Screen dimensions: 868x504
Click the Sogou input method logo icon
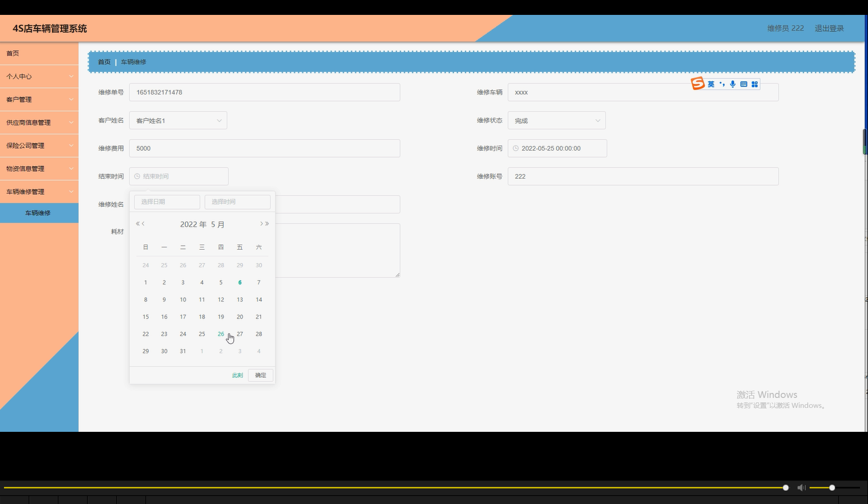click(697, 84)
